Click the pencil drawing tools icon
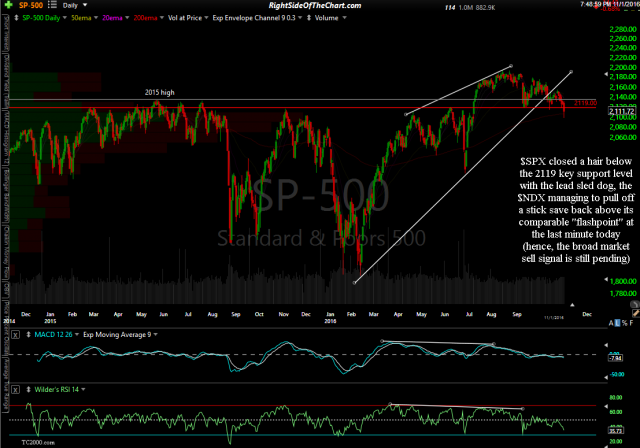640x448 pixels. pos(636,313)
